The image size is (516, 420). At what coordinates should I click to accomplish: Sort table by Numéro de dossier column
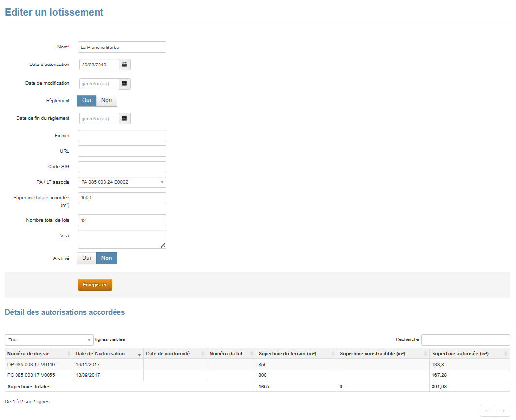(x=39, y=354)
